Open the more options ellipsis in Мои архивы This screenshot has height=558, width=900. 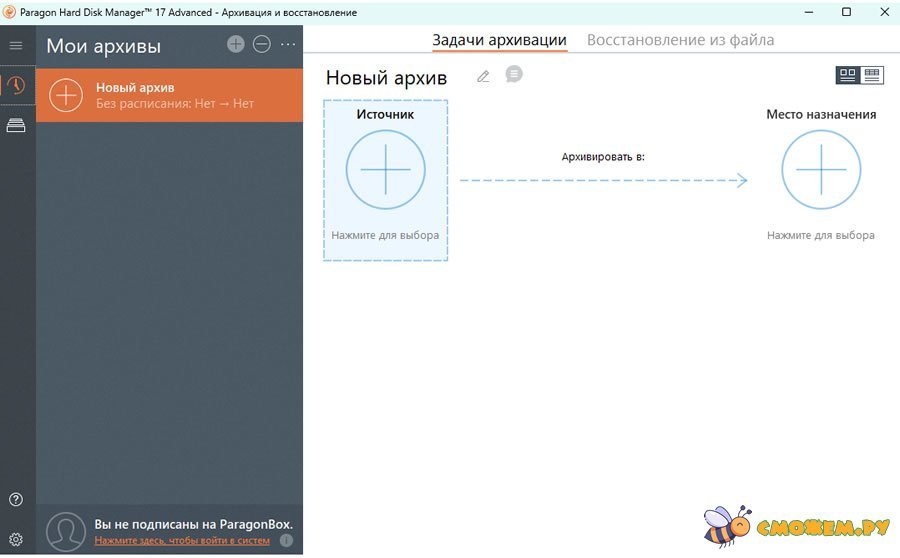[288, 44]
